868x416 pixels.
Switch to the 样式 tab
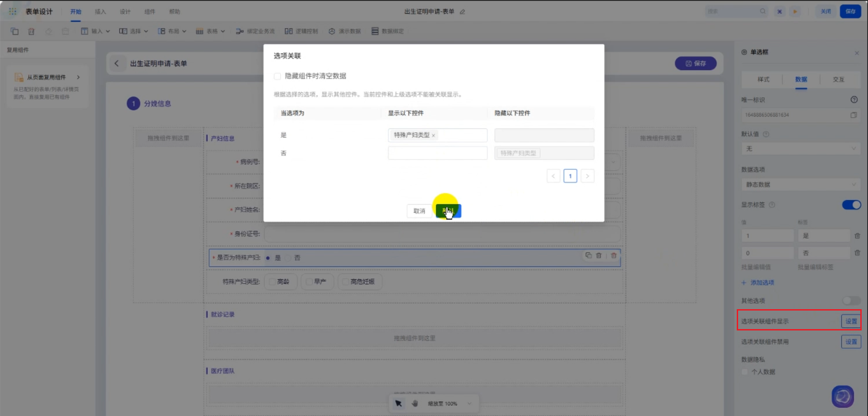coord(763,79)
